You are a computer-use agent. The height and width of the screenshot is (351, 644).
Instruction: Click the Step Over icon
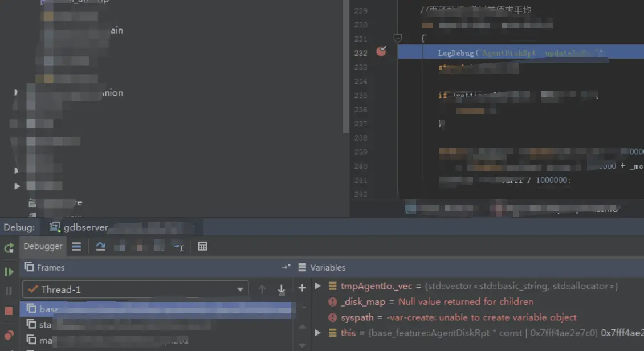point(101,246)
